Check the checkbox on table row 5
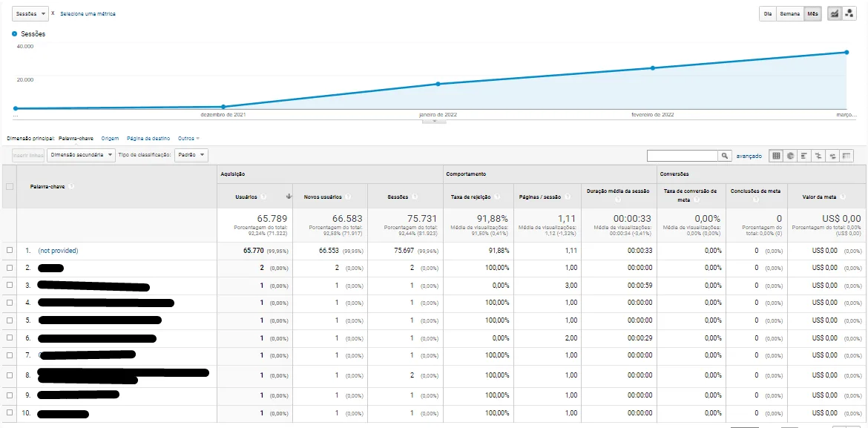 pos(10,321)
